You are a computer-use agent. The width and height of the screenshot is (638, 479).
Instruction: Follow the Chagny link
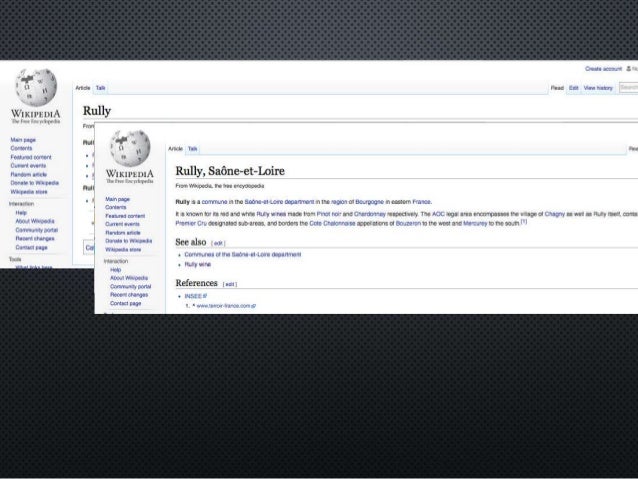[x=555, y=214]
